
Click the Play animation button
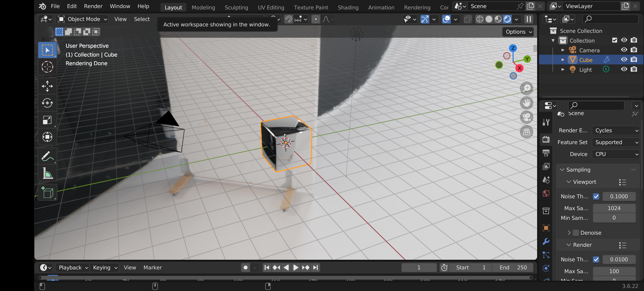296,268
